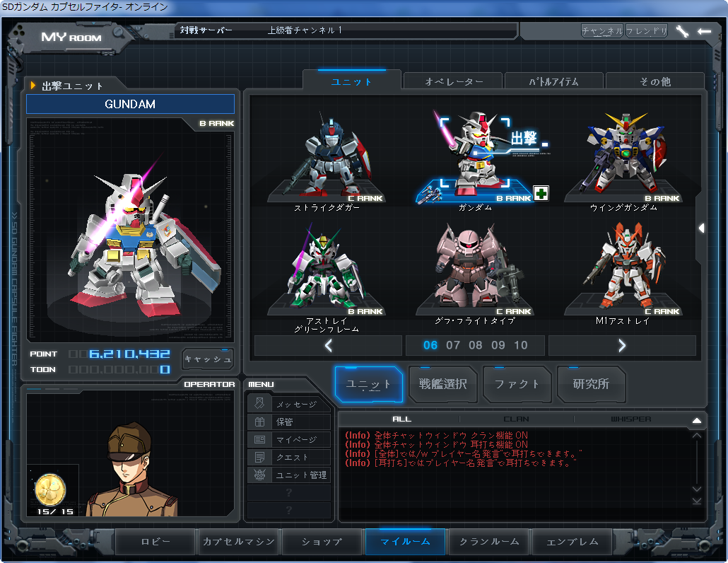The image size is (728, 563).
Task: Open the Message (メッセージ) menu entry
Action: tap(290, 404)
